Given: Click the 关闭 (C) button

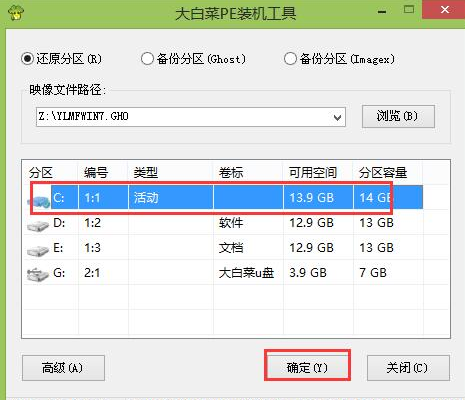Looking at the screenshot, I should coord(408,368).
